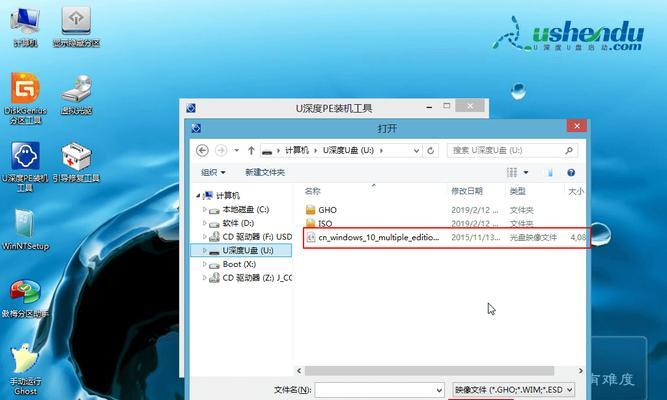Viewport: 667px width, 400px height.
Task: Expand CD 驱动器 (F:) tree node
Action: pos(205,237)
